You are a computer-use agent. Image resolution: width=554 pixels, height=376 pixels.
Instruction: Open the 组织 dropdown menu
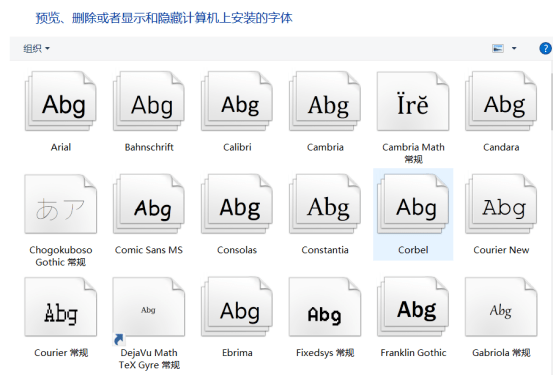pyautogui.click(x=36, y=48)
